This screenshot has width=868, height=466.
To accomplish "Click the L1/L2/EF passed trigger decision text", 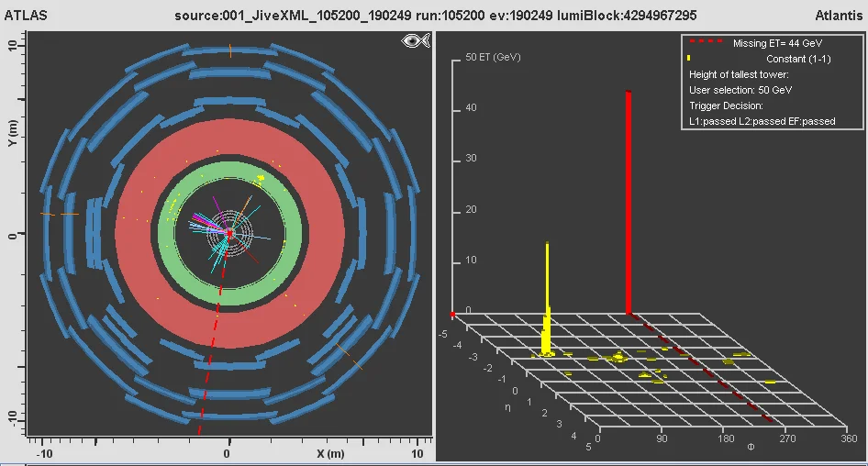I will pos(762,121).
